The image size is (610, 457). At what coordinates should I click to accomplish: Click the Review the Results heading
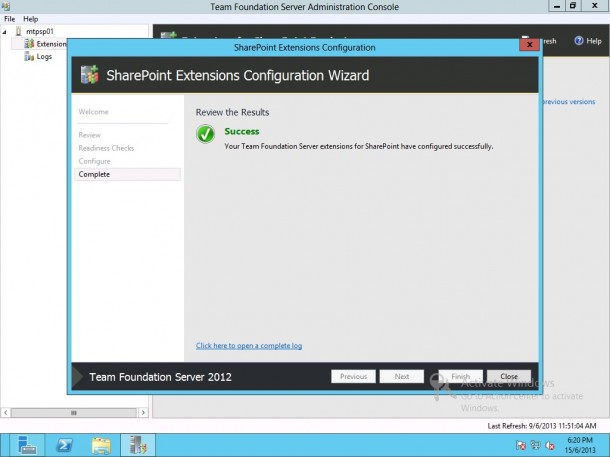click(232, 112)
